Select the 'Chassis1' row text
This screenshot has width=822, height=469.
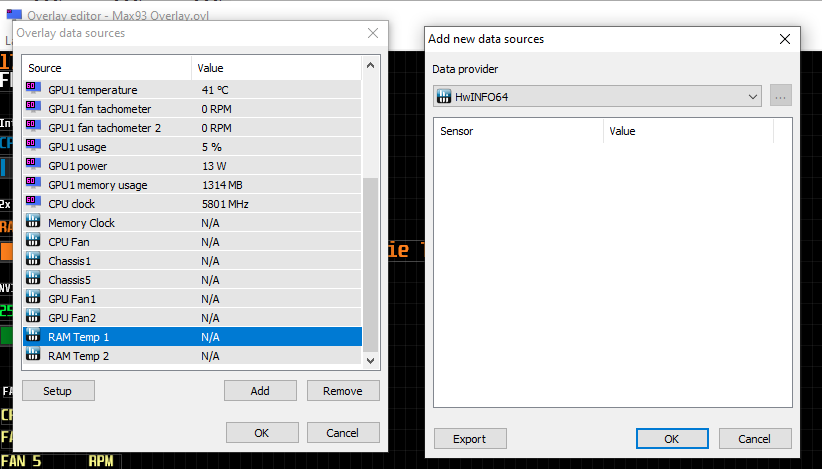[x=69, y=261]
